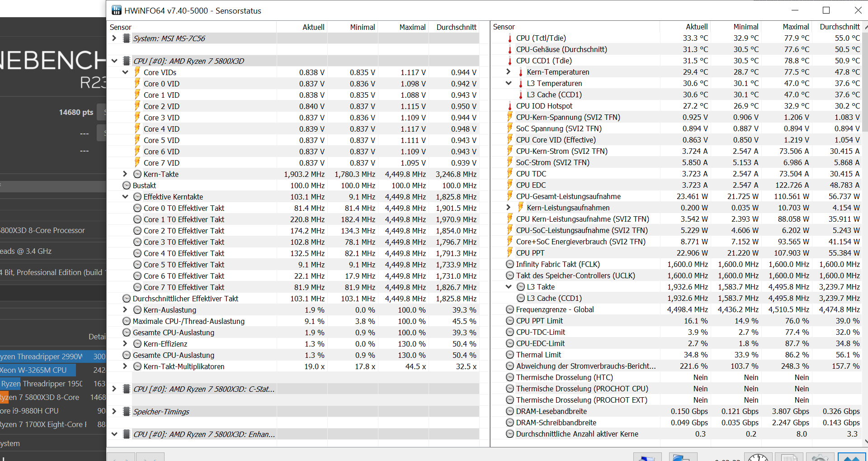Image resolution: width=868 pixels, height=461 pixels.
Task: Click the Aktuell column header in the right pane
Action: 685,27
